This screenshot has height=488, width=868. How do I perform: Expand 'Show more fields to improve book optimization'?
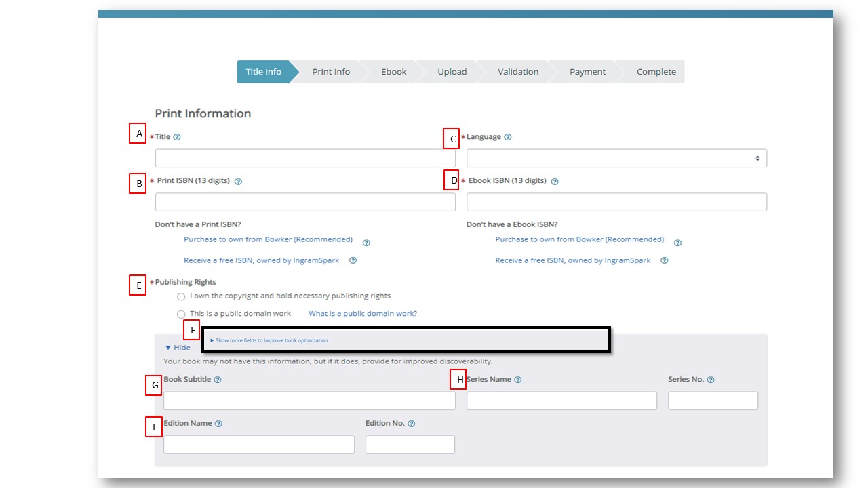tap(269, 340)
